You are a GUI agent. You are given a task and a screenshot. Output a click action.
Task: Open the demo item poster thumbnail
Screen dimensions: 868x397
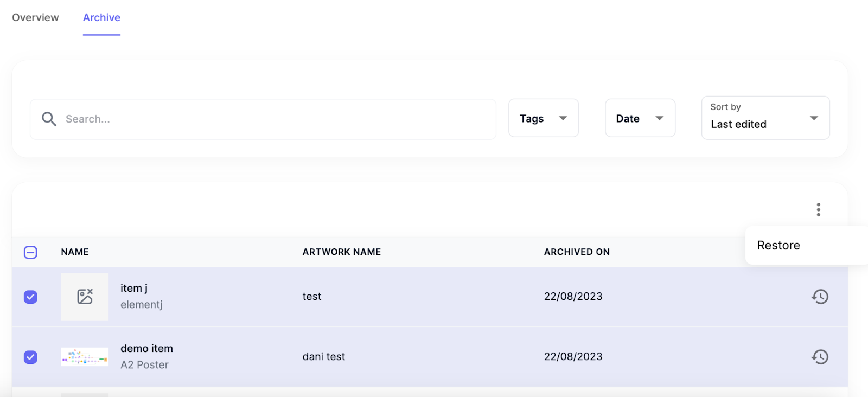[85, 357]
